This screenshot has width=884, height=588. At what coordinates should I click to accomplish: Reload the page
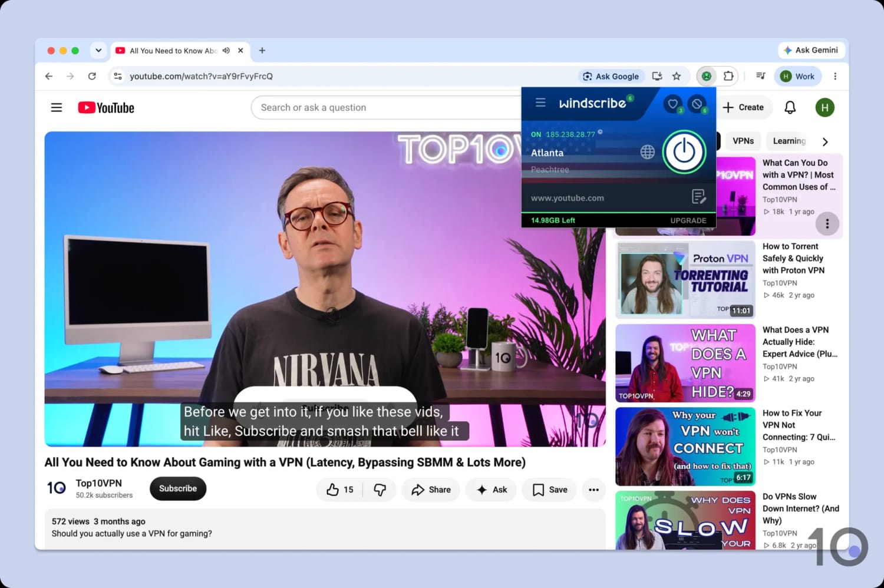tap(92, 76)
